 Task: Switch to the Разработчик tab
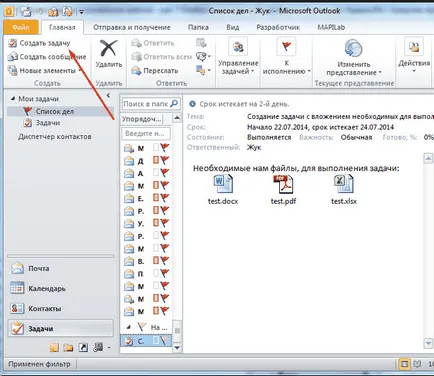tap(278, 27)
